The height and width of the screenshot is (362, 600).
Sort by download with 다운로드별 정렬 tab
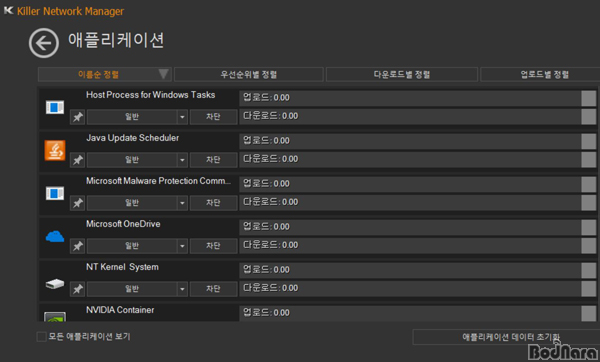(x=402, y=74)
